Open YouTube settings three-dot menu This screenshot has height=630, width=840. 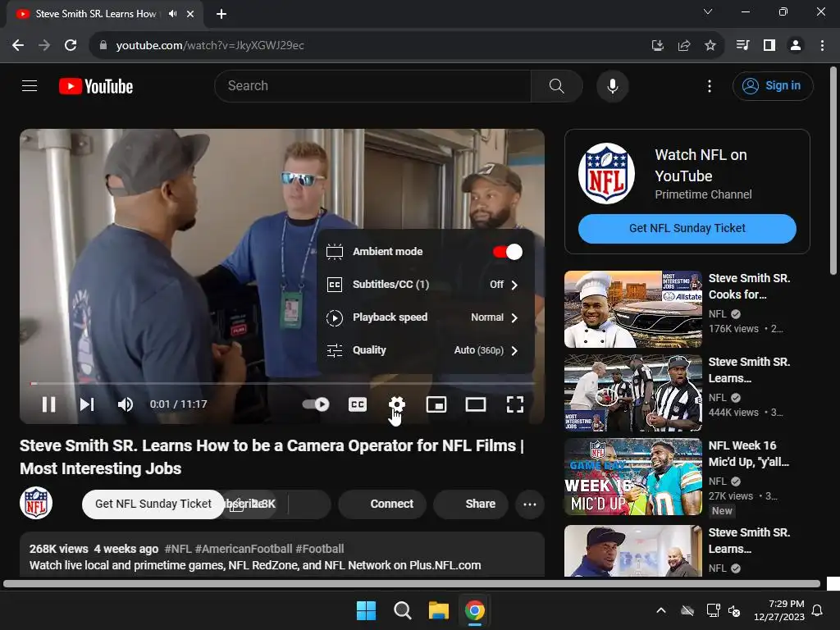point(710,85)
